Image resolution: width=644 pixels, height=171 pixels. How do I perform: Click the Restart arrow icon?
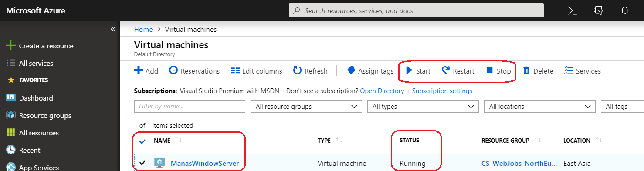click(x=446, y=70)
